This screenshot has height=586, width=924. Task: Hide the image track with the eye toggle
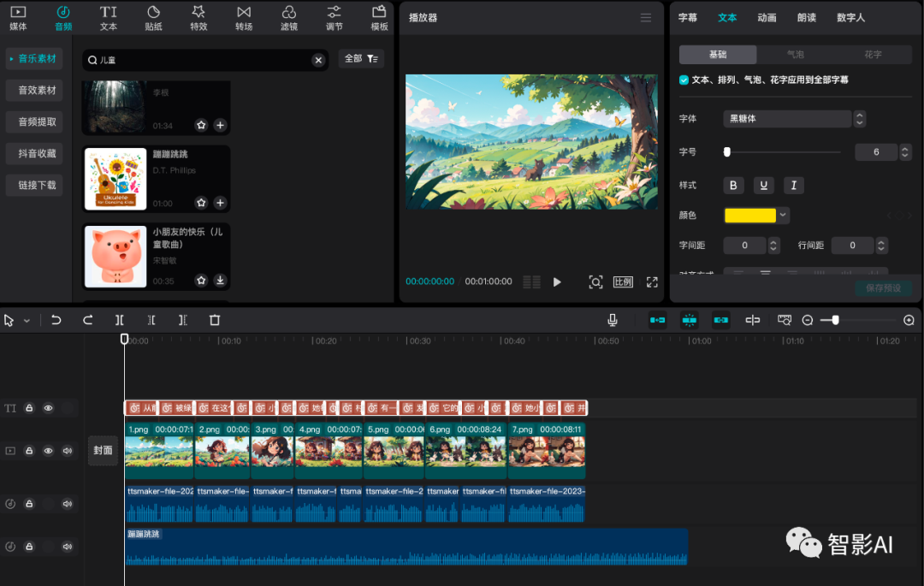(x=49, y=451)
